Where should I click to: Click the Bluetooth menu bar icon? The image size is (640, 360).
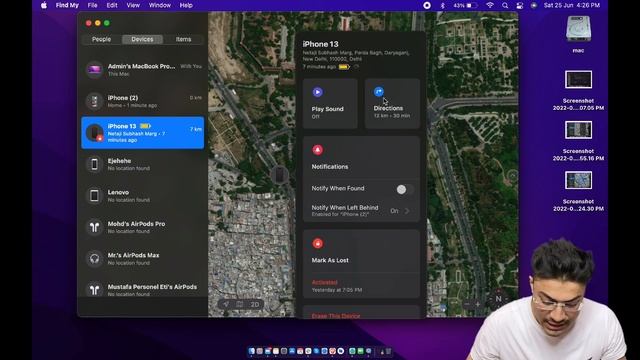click(x=442, y=5)
